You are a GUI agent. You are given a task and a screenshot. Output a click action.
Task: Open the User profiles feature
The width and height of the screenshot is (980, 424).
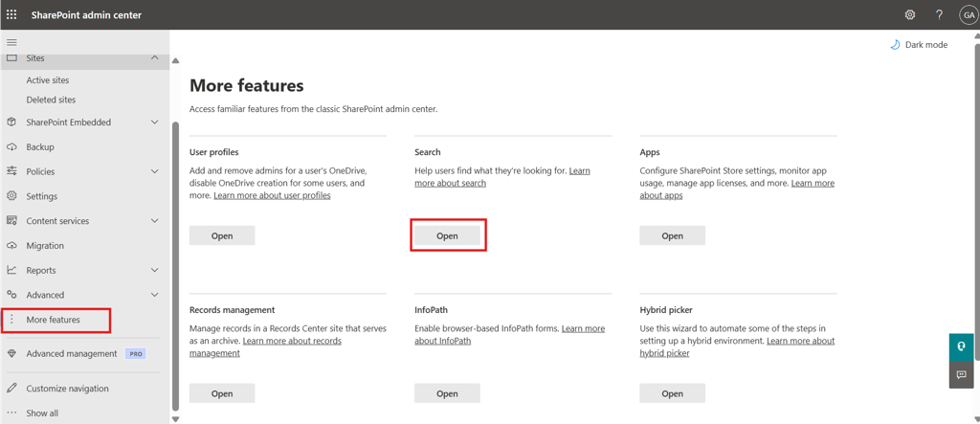(222, 235)
